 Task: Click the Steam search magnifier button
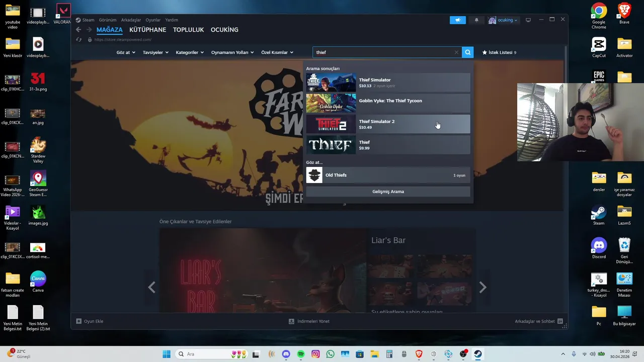pyautogui.click(x=467, y=52)
